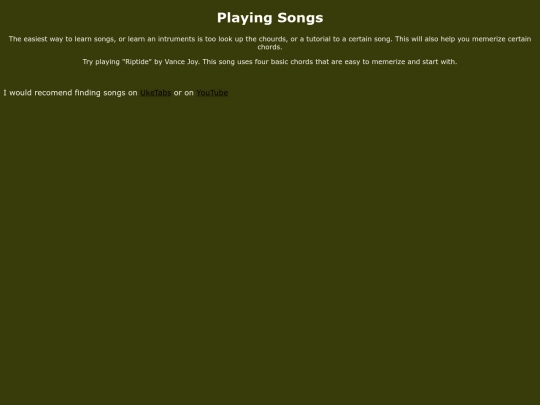
Task: Open the UkeTabs link
Action: pos(156,93)
